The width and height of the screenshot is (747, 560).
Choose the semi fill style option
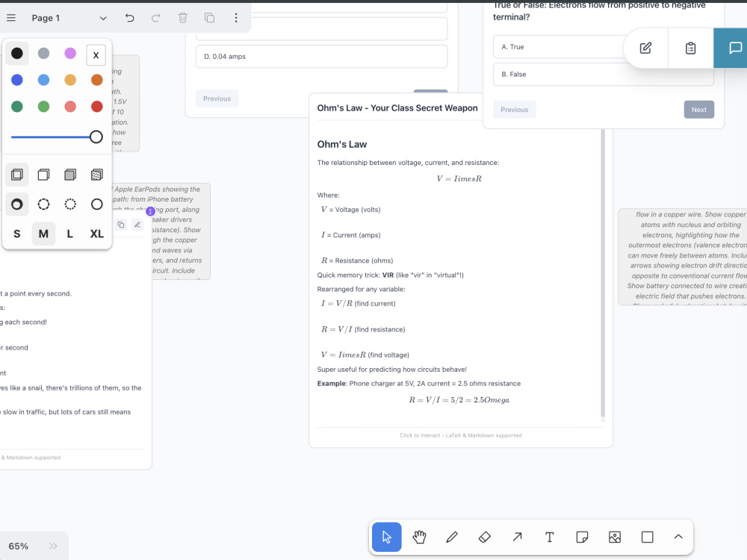coord(43,175)
